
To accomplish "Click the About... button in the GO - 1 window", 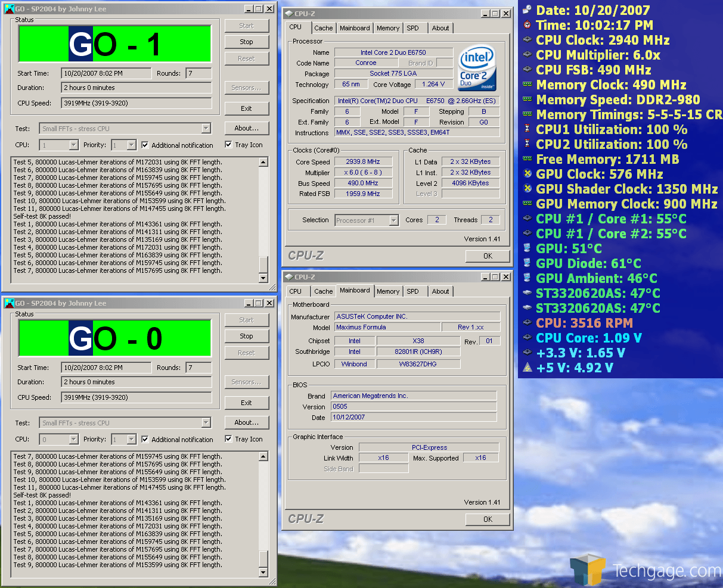I will pos(247,128).
